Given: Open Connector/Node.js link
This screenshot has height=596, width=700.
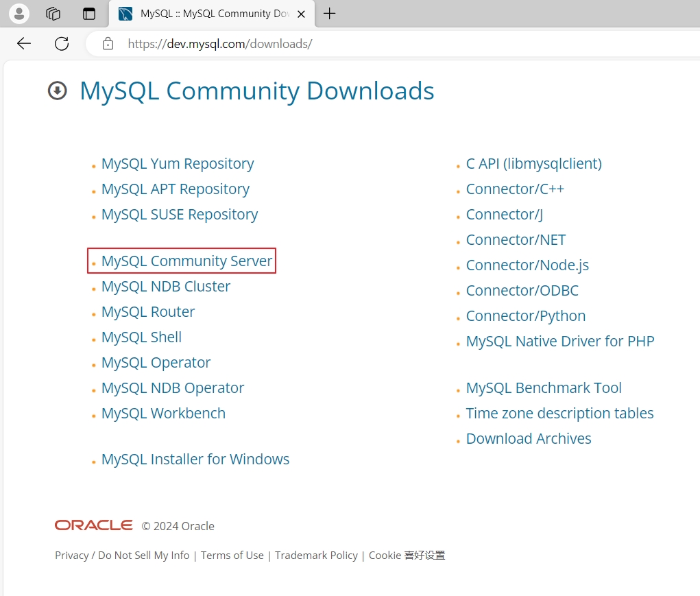Looking at the screenshot, I should tap(527, 265).
